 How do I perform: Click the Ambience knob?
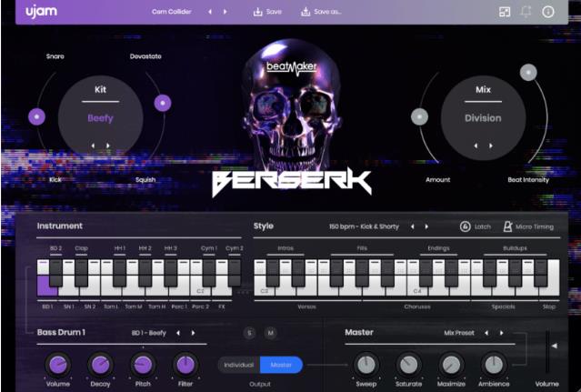[x=494, y=365]
